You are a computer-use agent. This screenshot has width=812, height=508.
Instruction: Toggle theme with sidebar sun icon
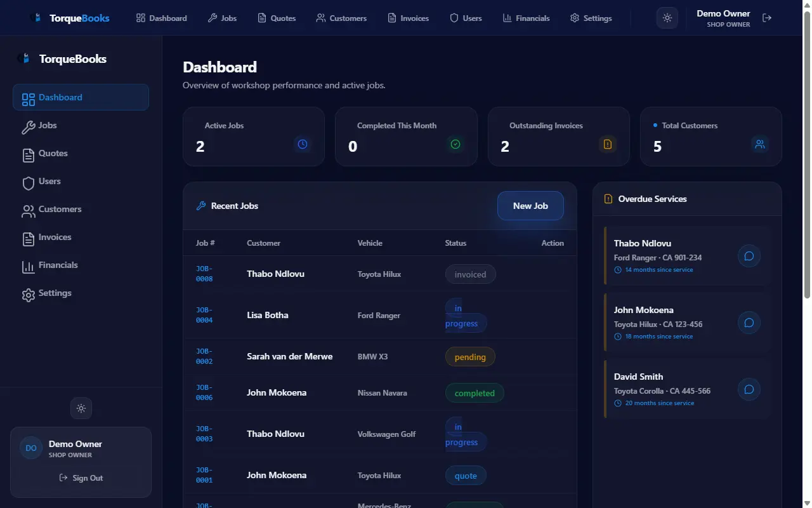(x=81, y=408)
